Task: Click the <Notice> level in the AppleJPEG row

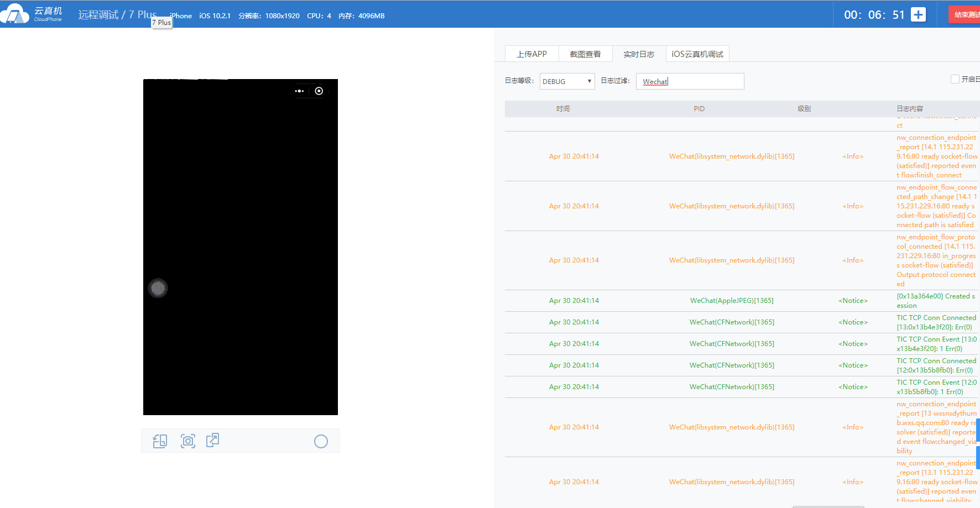Action: [853, 301]
